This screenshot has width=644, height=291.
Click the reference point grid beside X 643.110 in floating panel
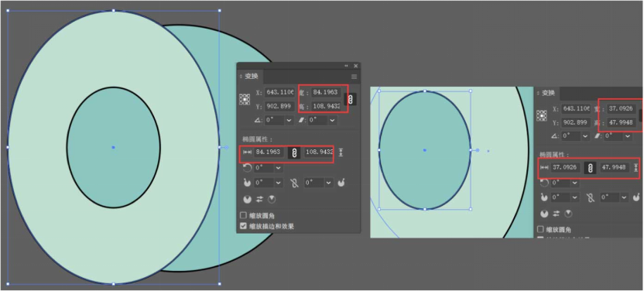point(245,99)
